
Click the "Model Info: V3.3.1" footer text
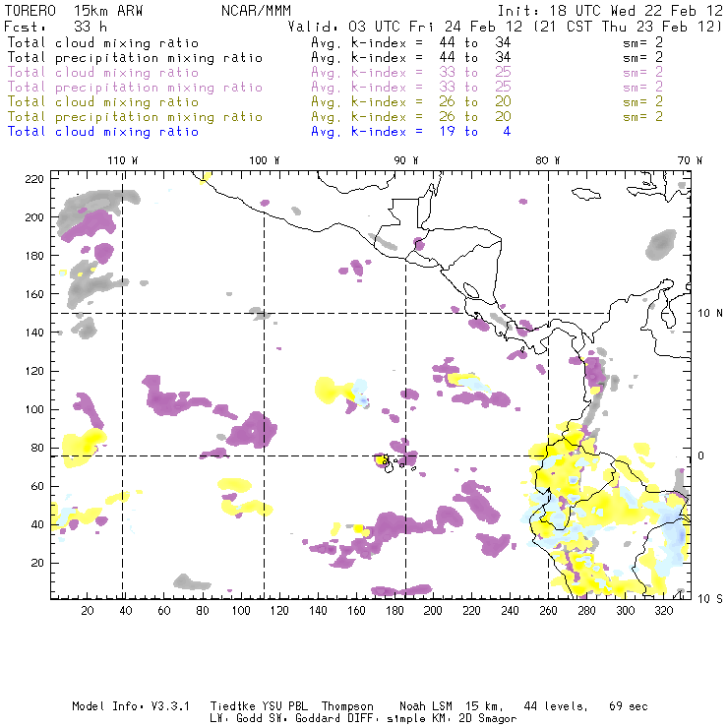(131, 706)
